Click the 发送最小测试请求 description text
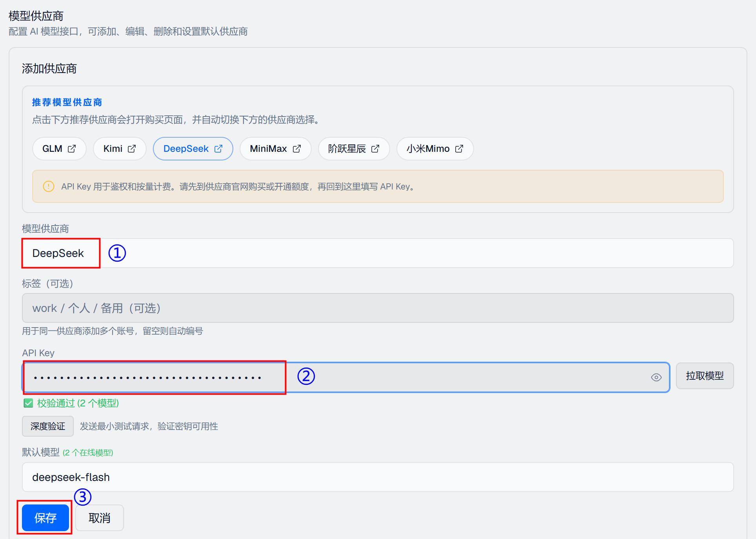 pos(149,426)
